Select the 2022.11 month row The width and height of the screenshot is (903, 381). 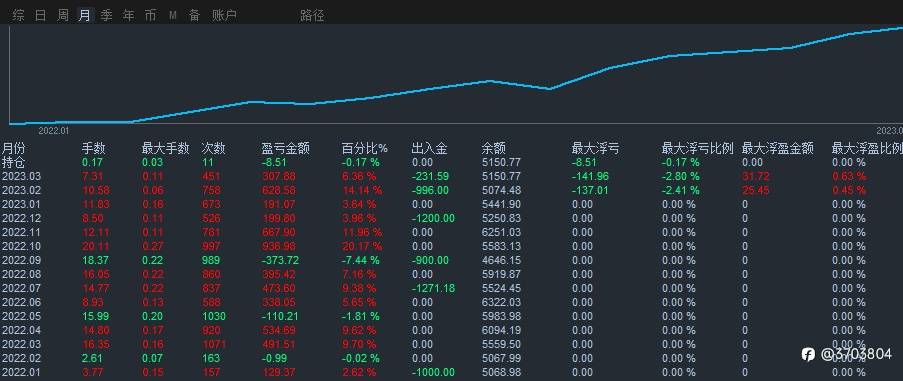coord(452,232)
